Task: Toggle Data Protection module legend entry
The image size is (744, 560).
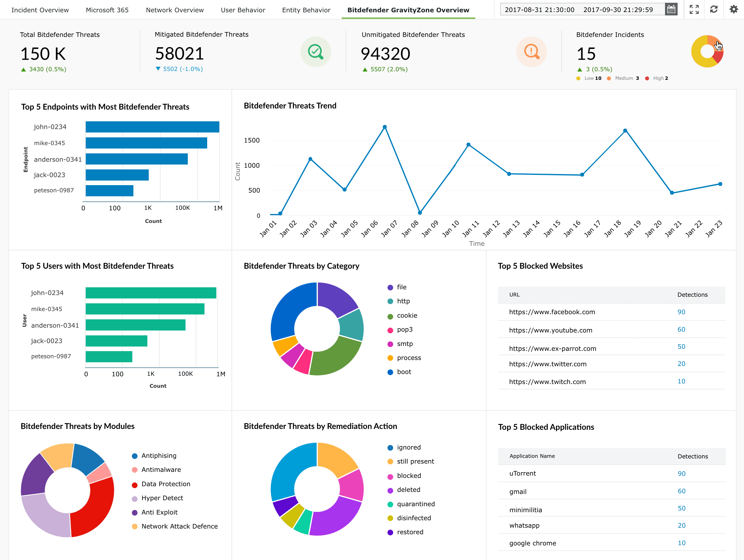Action: [161, 484]
